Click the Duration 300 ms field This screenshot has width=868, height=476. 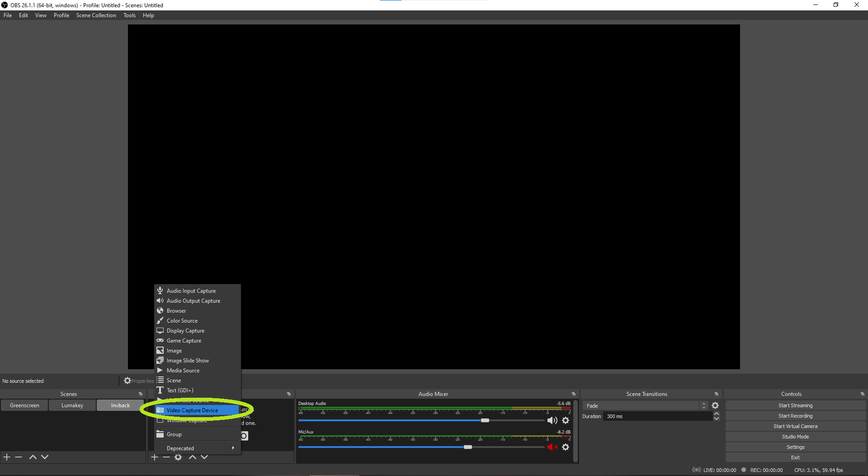tap(658, 416)
